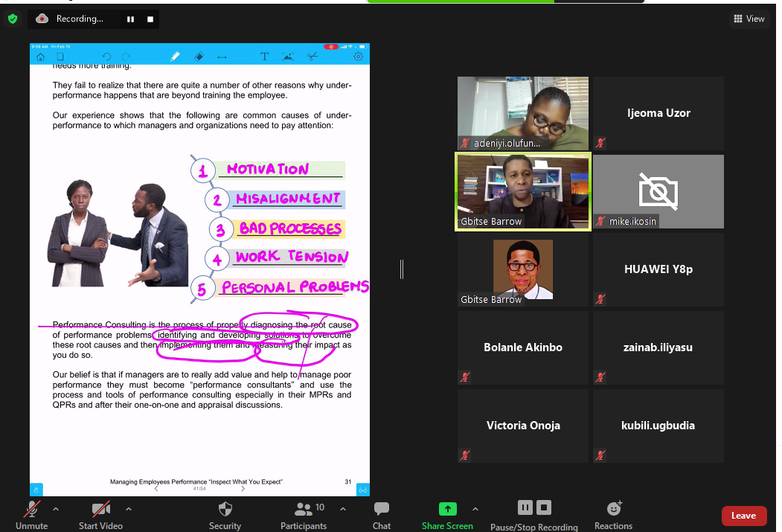Select the eraser tool in shared toolbar
Viewport: 782px width, 532px height.
[x=199, y=57]
